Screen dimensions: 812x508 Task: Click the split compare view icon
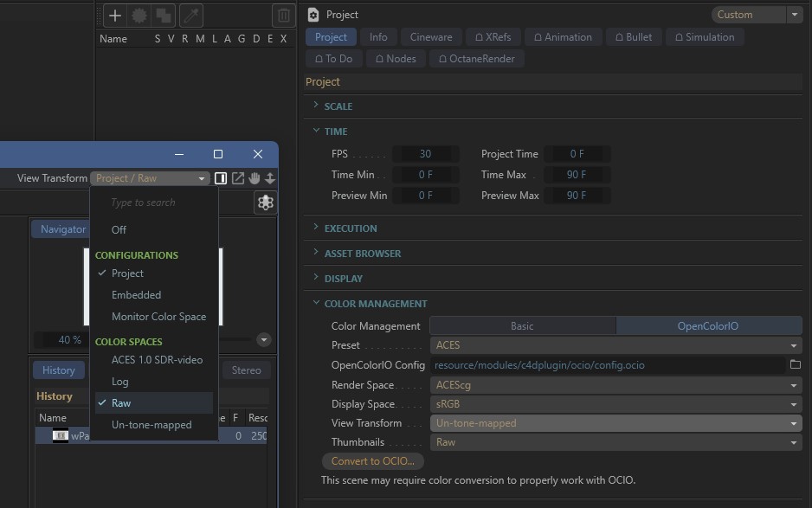(x=221, y=178)
